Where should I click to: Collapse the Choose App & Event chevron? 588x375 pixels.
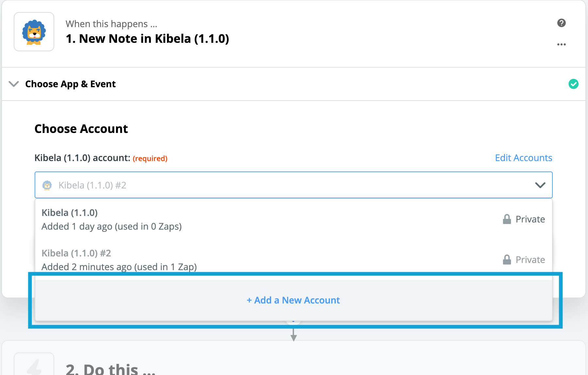coord(14,84)
